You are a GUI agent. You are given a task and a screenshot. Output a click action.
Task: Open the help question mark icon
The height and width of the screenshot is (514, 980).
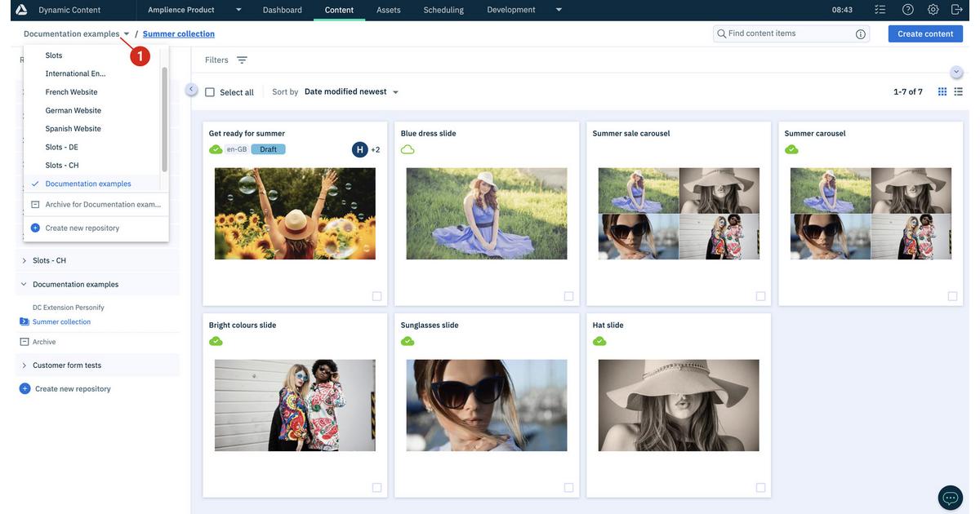(x=908, y=10)
